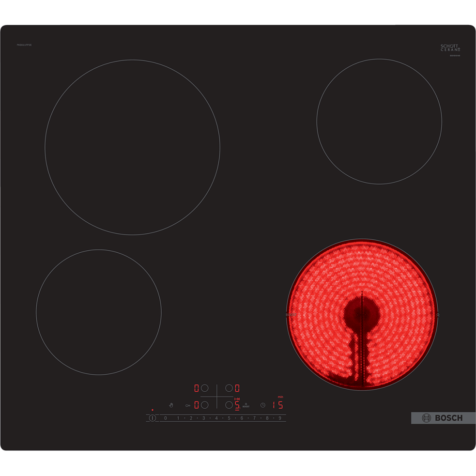The height and width of the screenshot is (476, 476).
Task: Select the rear-left zone circle in the control panel
Action: pyautogui.click(x=205, y=388)
